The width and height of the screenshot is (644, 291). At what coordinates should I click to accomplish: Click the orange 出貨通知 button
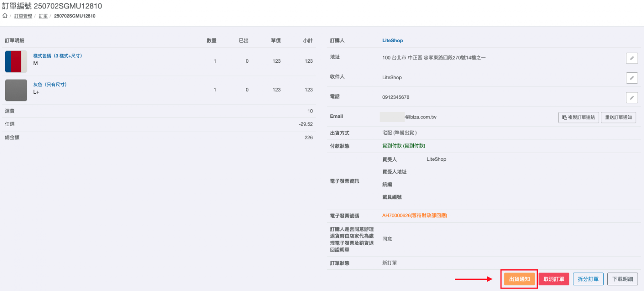point(519,279)
